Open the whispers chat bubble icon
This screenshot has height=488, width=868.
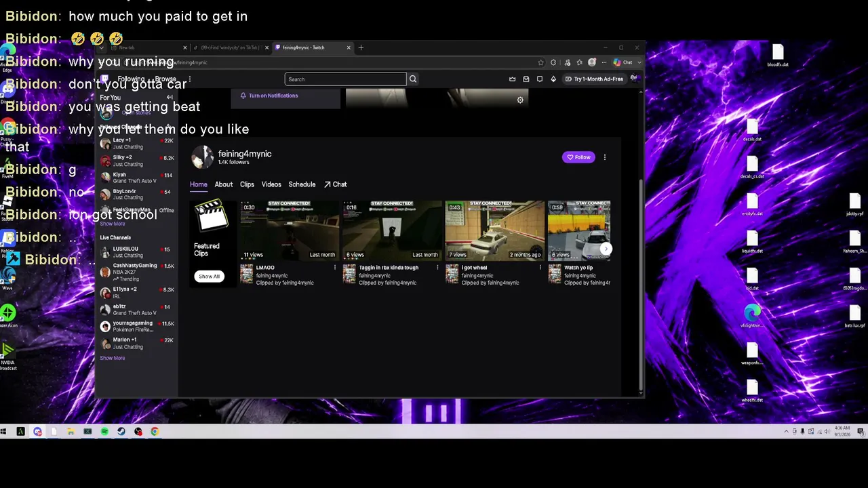tap(539, 79)
